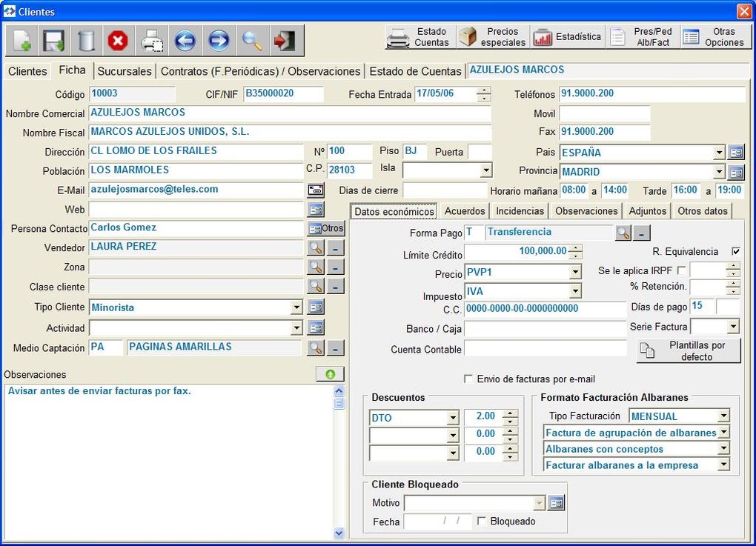756x546 pixels.
Task: Open Otras Opciones
Action: click(715, 37)
